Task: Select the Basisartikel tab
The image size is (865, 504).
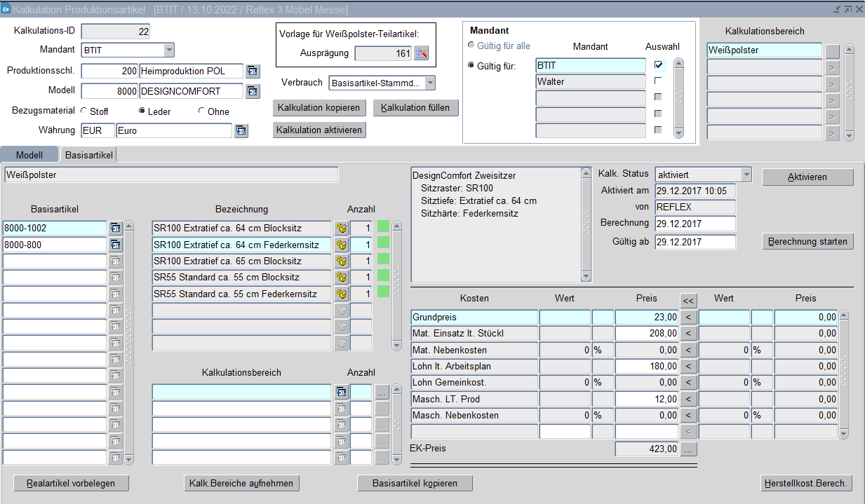Action: coord(89,155)
